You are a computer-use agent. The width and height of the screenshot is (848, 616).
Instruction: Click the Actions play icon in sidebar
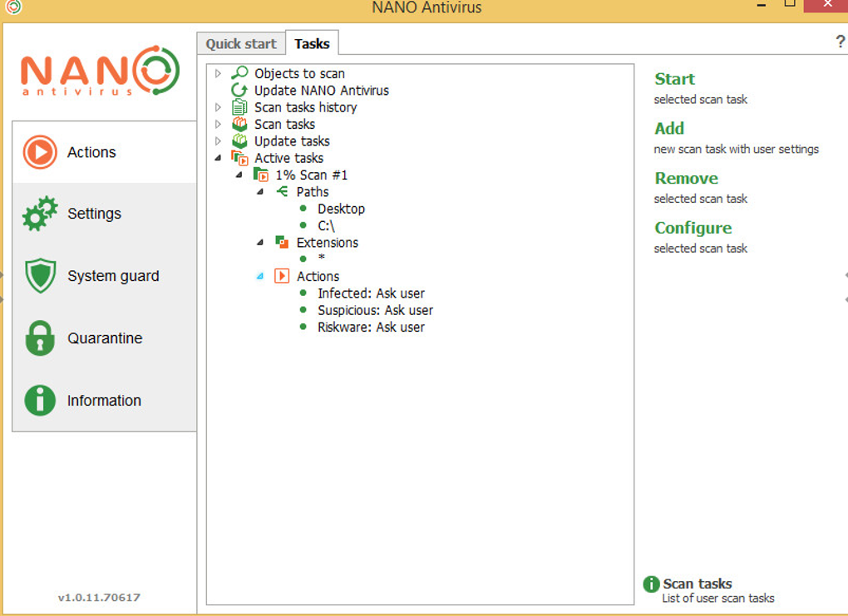(40, 152)
